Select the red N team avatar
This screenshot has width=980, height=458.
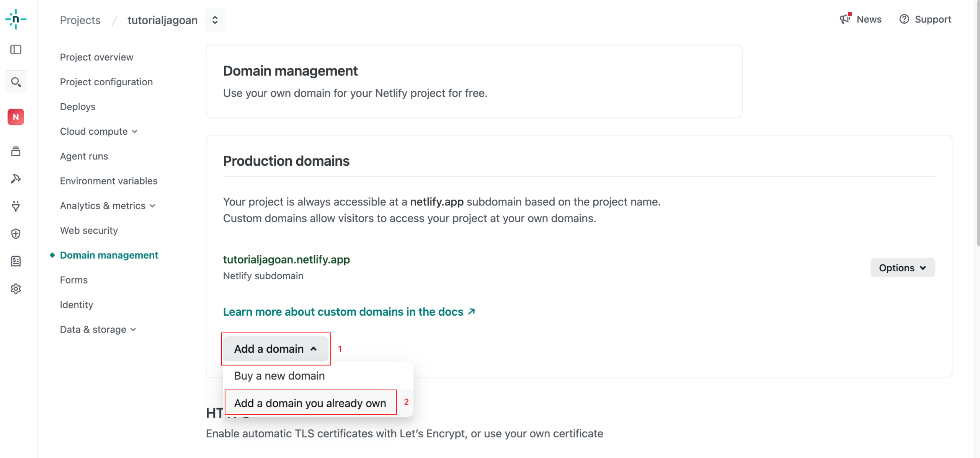[16, 117]
